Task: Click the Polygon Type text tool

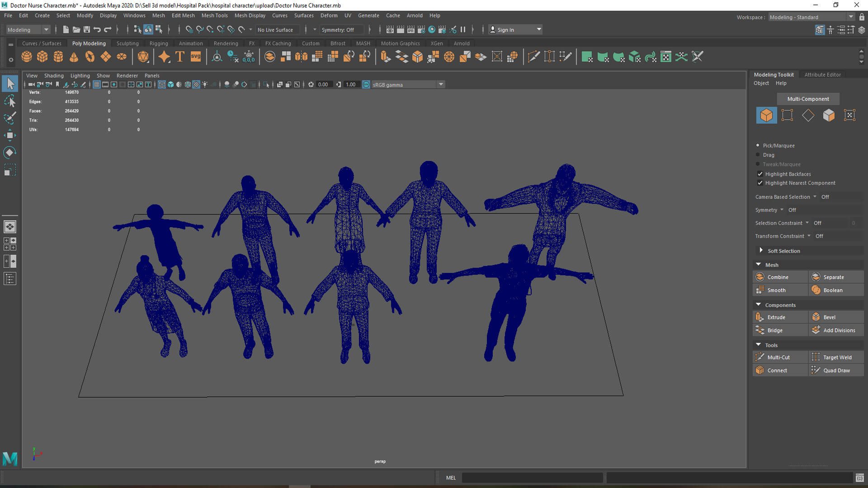Action: tap(179, 56)
